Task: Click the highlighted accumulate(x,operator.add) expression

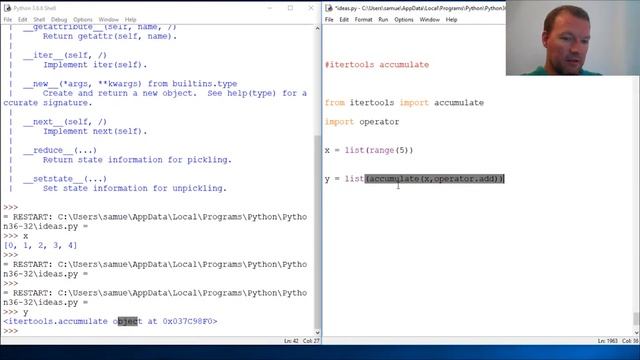Action: click(x=434, y=179)
